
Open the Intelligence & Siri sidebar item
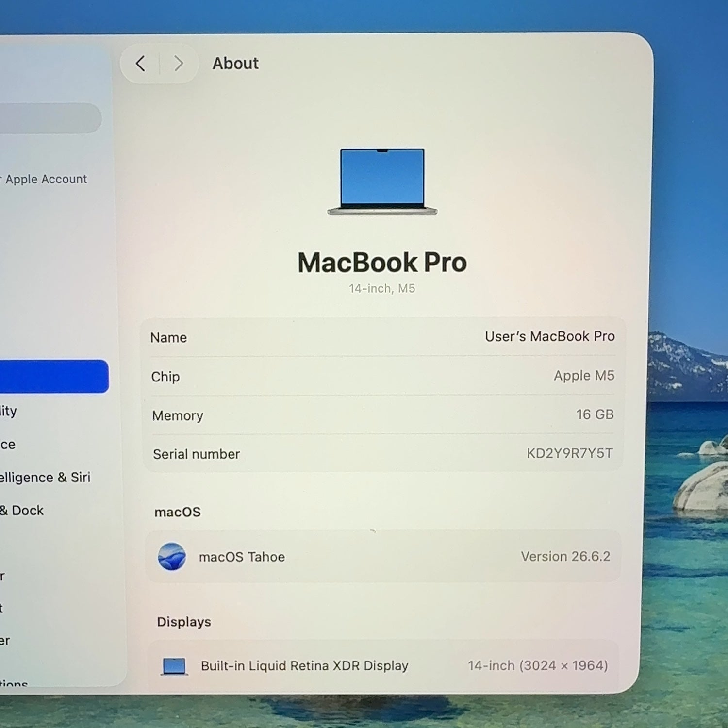click(x=45, y=478)
